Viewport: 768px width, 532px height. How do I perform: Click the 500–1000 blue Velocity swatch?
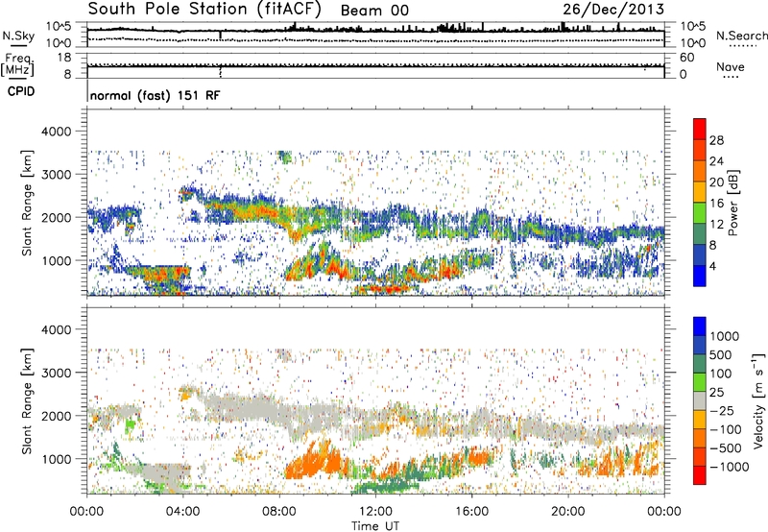click(x=700, y=345)
